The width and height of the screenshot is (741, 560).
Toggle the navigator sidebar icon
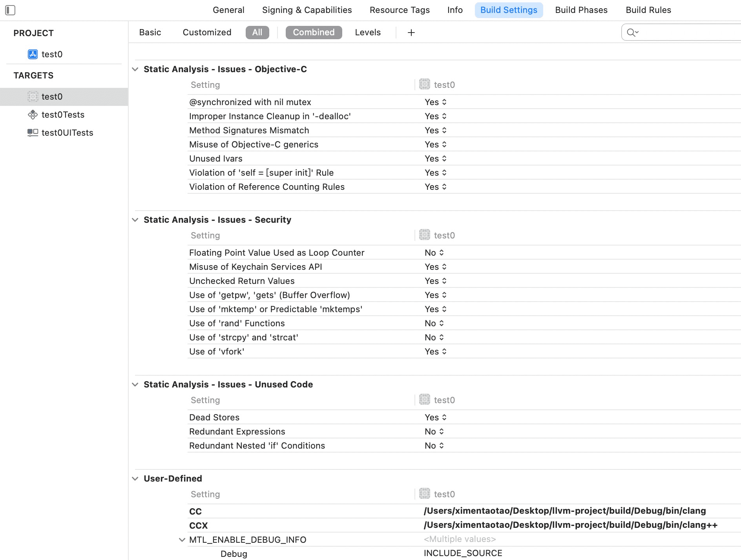click(x=10, y=10)
